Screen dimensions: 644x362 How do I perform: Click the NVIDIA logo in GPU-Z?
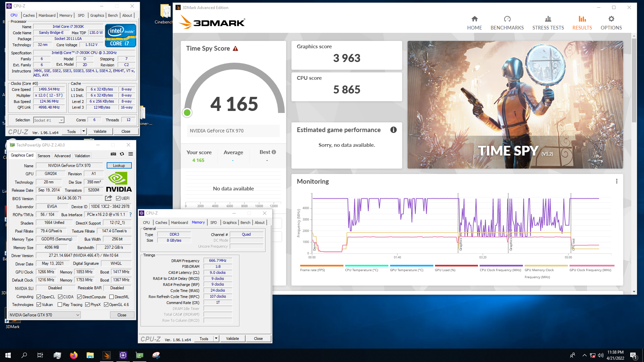(x=119, y=182)
